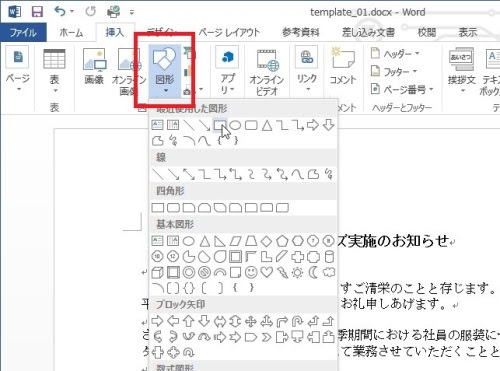Pick the left-right arrow under ブロック矢印
This screenshot has height=371, width=500.
tap(219, 321)
